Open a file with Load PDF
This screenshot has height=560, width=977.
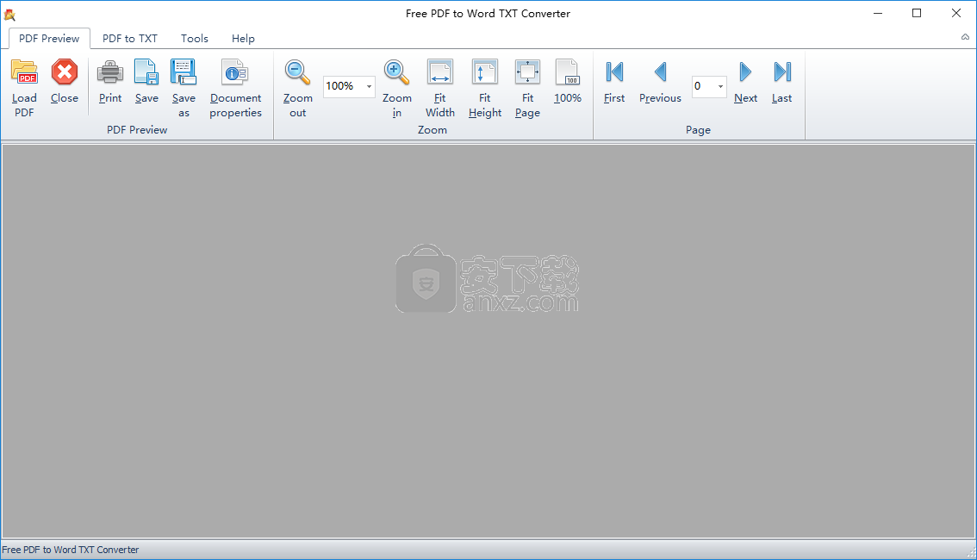[24, 88]
